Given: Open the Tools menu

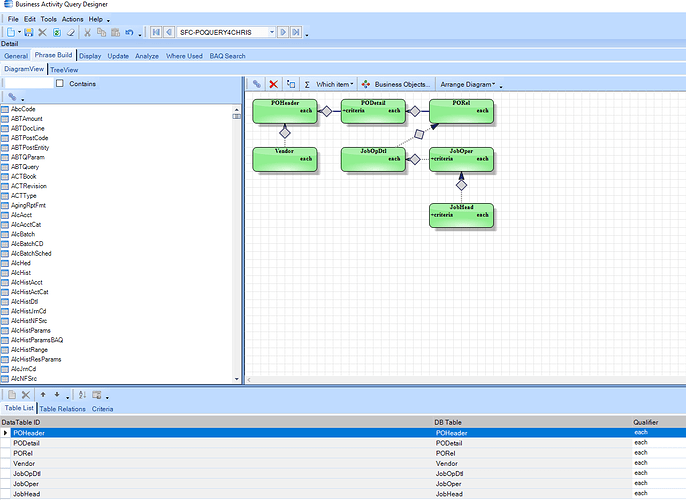Looking at the screenshot, I should [49, 19].
